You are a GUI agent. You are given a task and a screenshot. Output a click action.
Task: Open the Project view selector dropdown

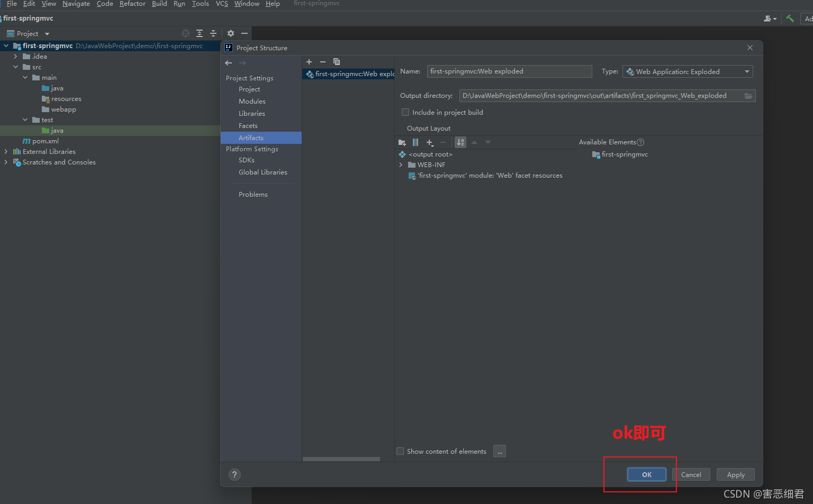28,33
